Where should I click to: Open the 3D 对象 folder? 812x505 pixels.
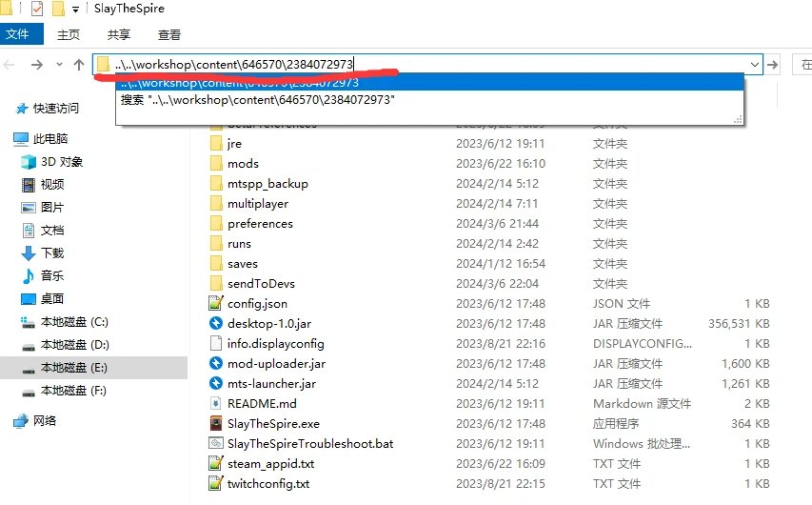(52, 162)
